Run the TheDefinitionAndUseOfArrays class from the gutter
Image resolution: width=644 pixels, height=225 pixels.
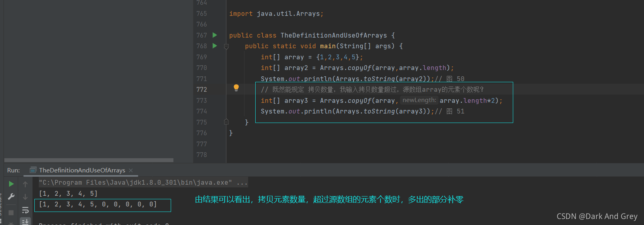click(215, 35)
